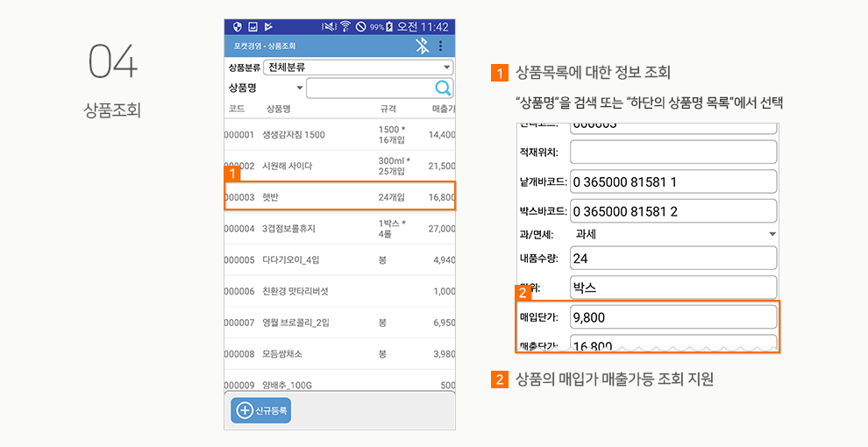Tap the Wi-Fi icon in status bar
The height and width of the screenshot is (447, 868).
(345, 26)
